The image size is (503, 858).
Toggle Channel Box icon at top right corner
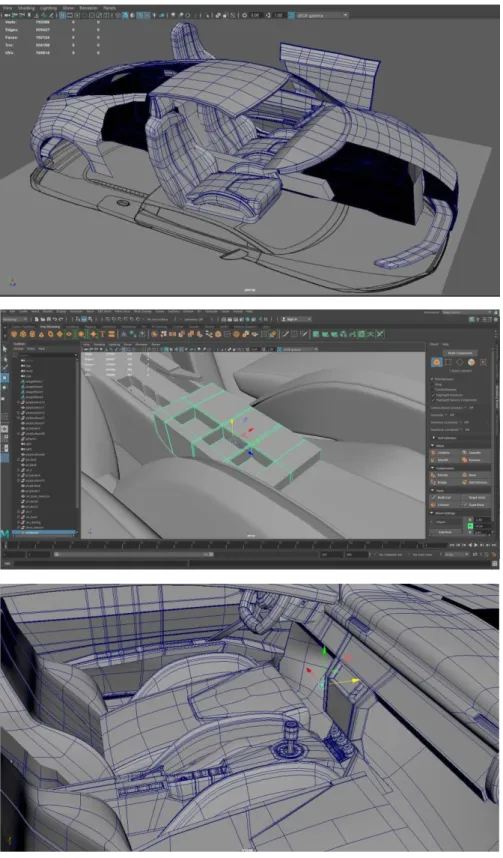click(496, 319)
